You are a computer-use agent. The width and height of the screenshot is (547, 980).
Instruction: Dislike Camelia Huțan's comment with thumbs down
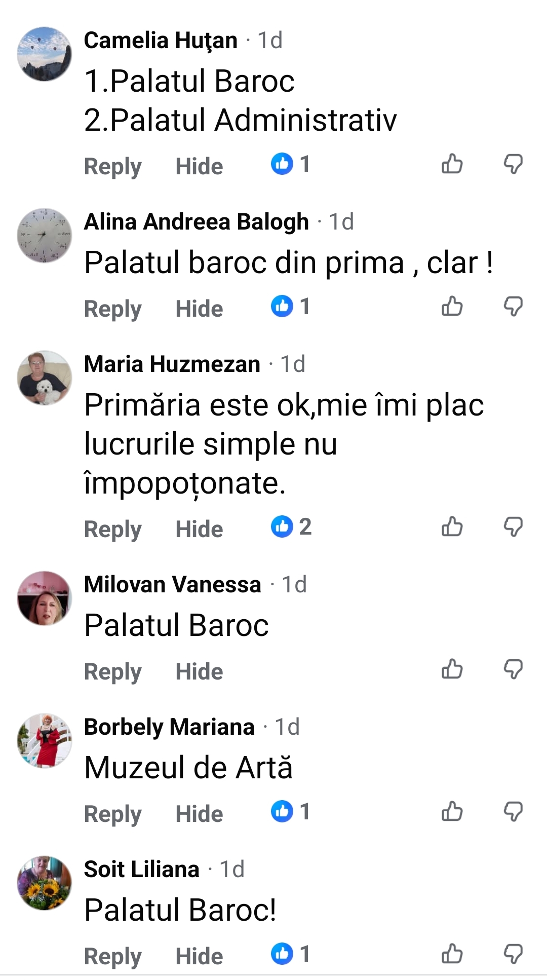pos(513,164)
